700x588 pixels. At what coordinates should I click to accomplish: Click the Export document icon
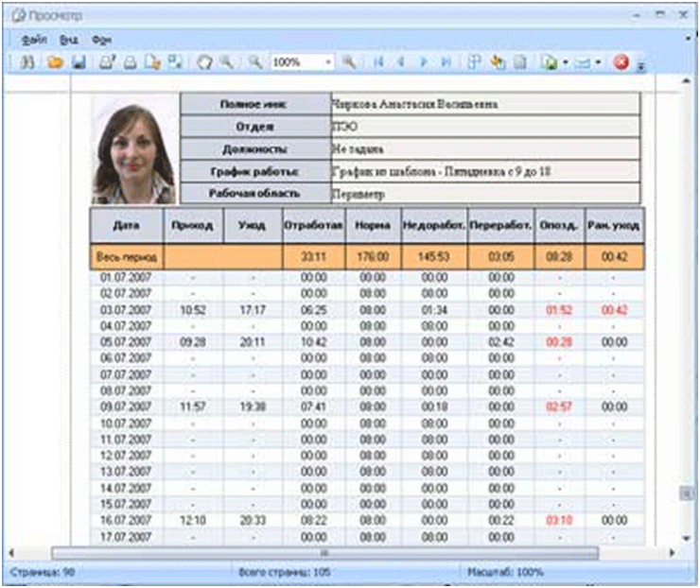pyautogui.click(x=550, y=62)
